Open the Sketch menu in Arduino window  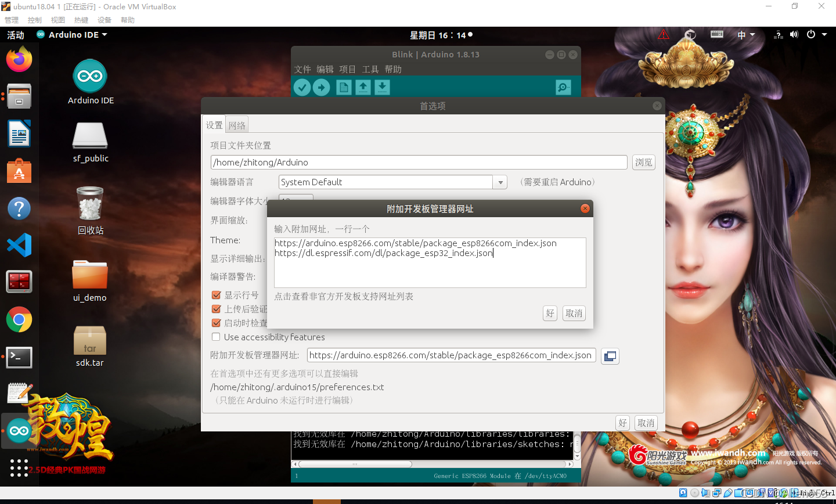347,69
